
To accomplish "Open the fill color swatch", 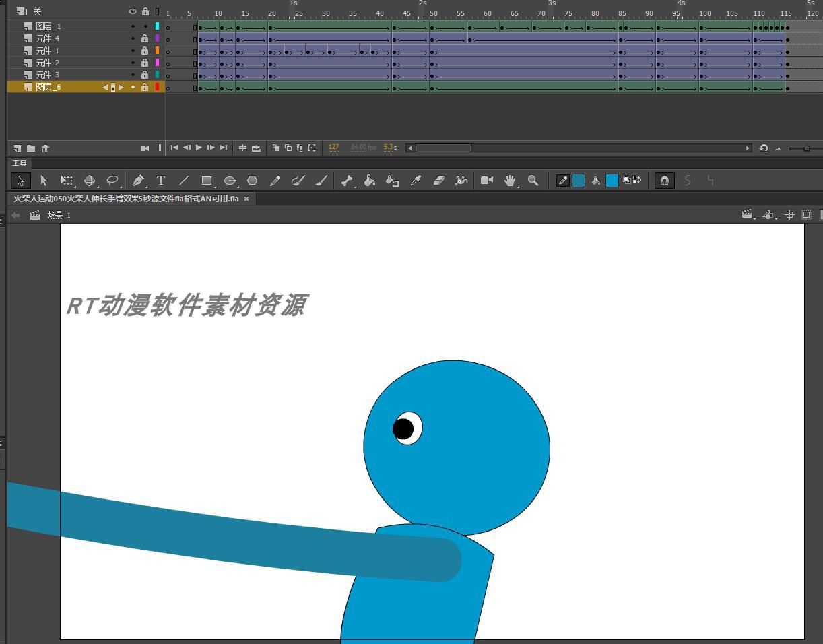I will coord(612,181).
